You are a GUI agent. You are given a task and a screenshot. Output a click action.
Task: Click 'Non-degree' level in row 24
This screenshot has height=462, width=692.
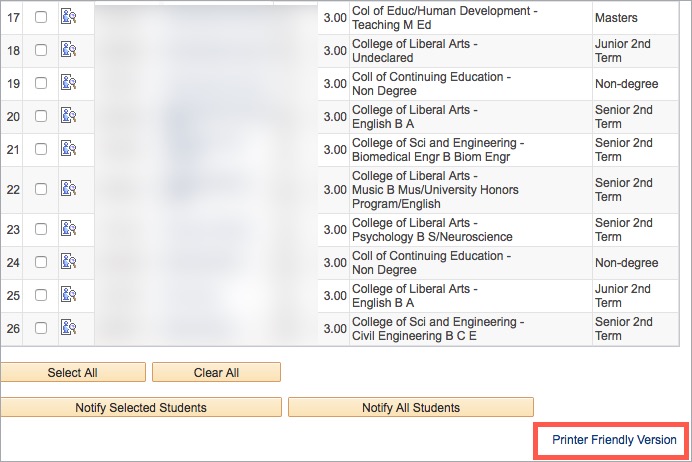(x=626, y=263)
